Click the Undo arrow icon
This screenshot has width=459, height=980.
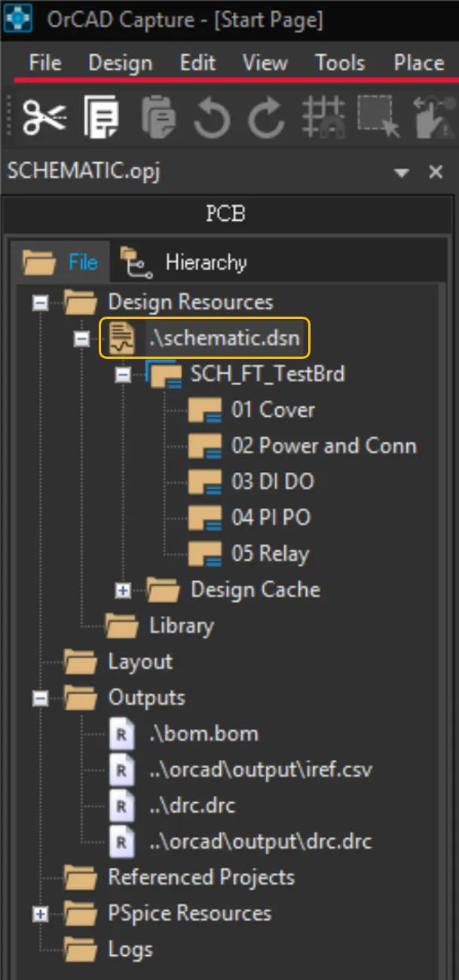(x=212, y=118)
